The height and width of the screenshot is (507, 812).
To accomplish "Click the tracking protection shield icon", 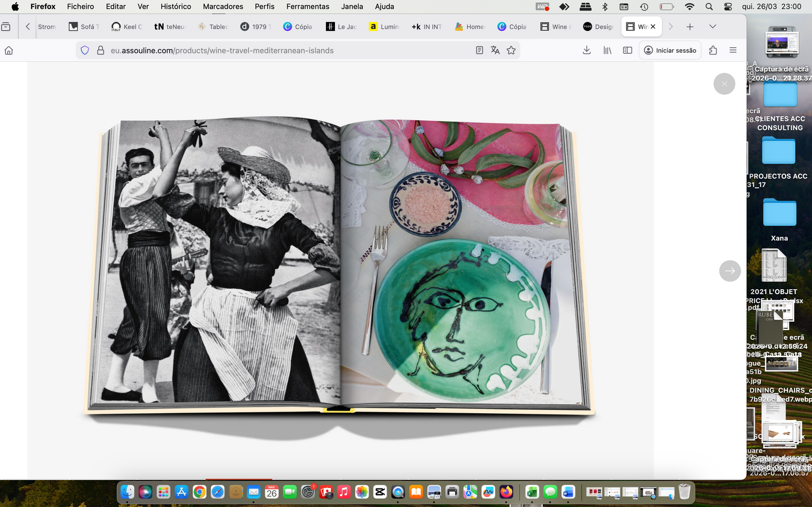I will pyautogui.click(x=85, y=51).
